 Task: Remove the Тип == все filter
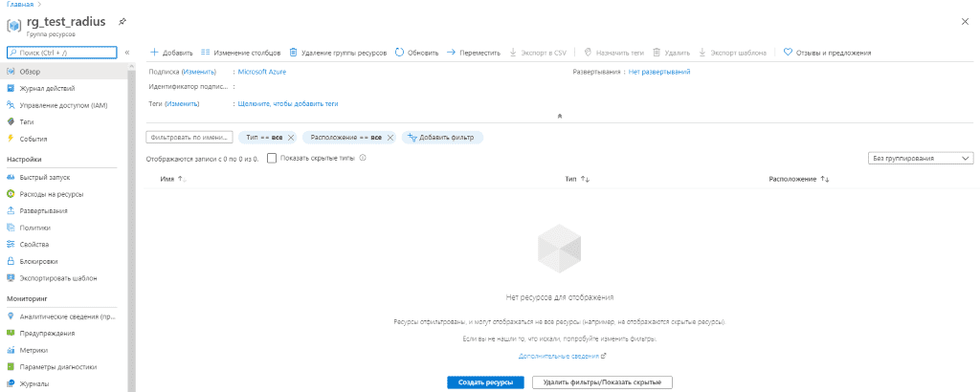point(291,138)
